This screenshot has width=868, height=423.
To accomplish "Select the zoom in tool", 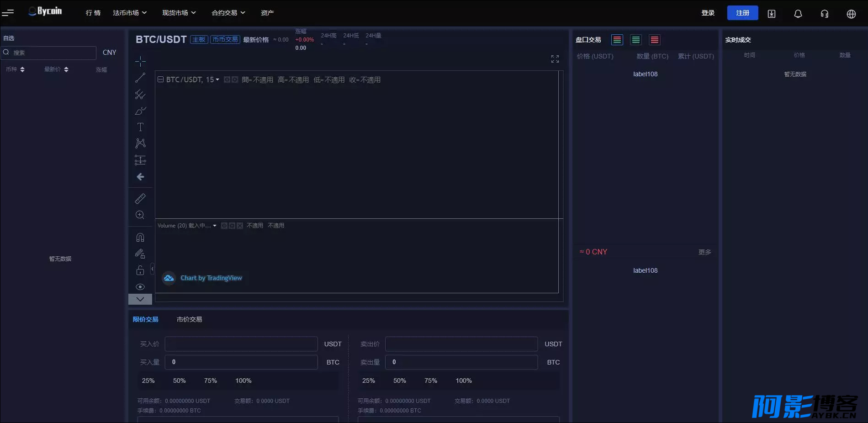I will coord(140,215).
